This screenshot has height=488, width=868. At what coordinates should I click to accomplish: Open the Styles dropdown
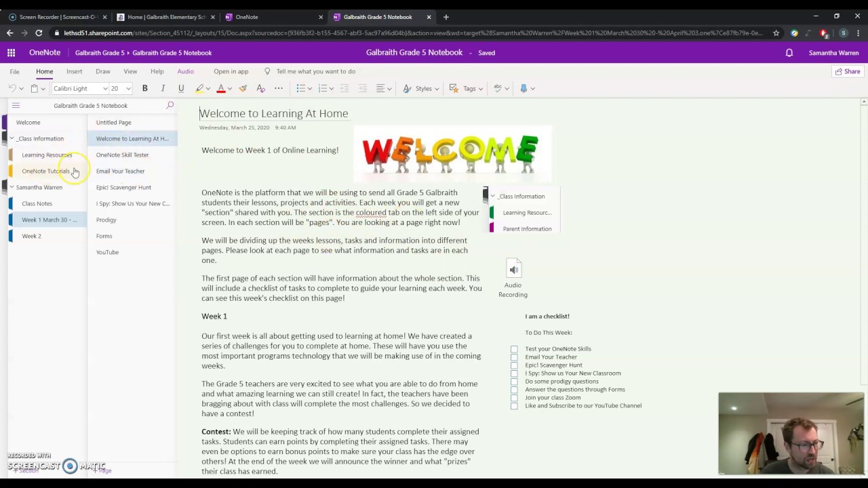(420, 88)
